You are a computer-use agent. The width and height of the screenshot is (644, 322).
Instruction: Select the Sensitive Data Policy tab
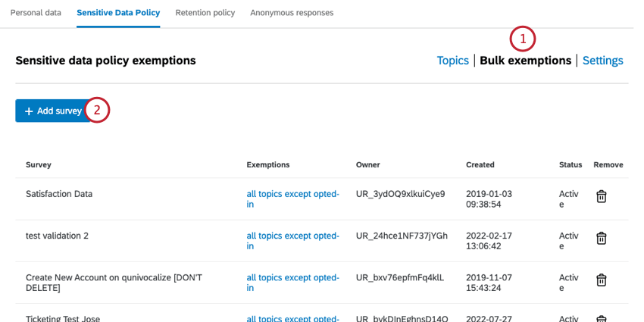coord(118,13)
